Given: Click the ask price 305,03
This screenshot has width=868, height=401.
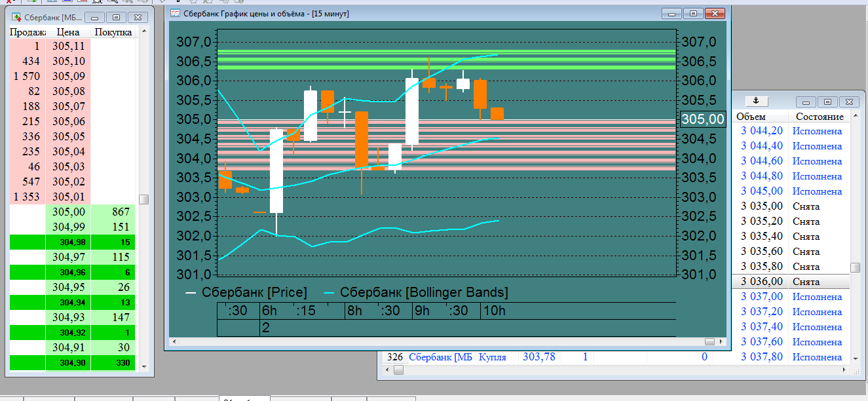Looking at the screenshot, I should pos(68,167).
